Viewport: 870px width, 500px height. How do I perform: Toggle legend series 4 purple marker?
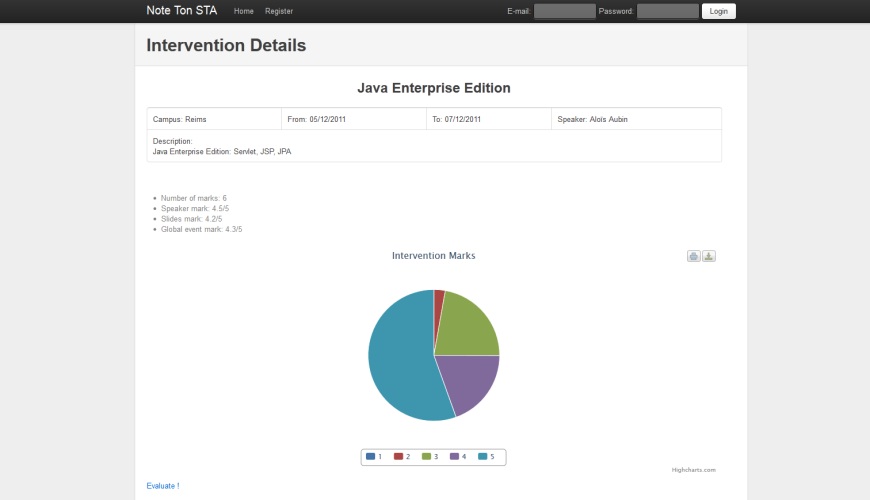tap(454, 457)
